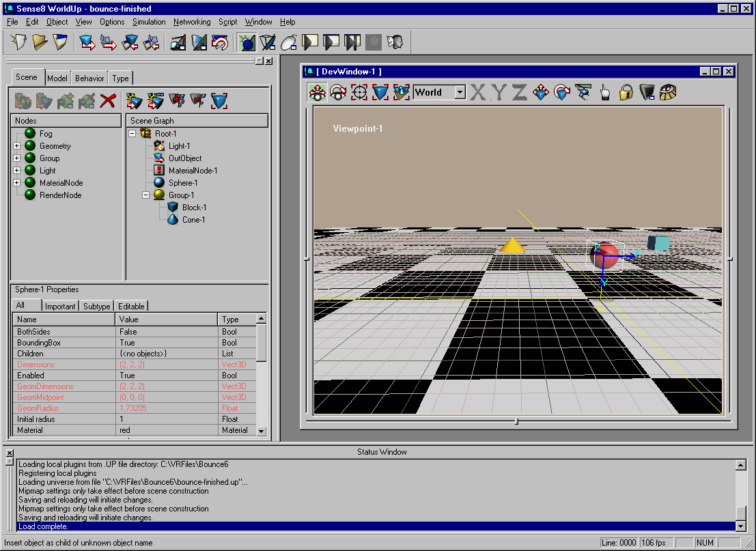Select the 'Load complete.' status line
The height and width of the screenshot is (551, 756).
(376, 526)
